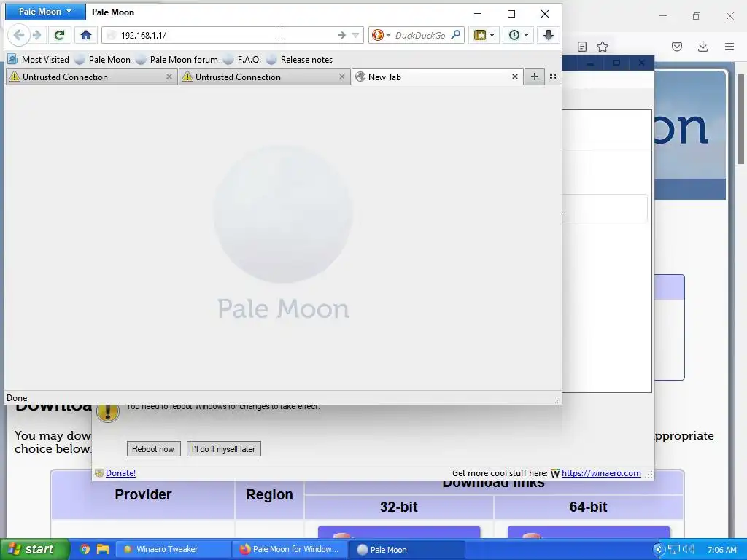Open the Pale Moon application menu button

(45, 12)
